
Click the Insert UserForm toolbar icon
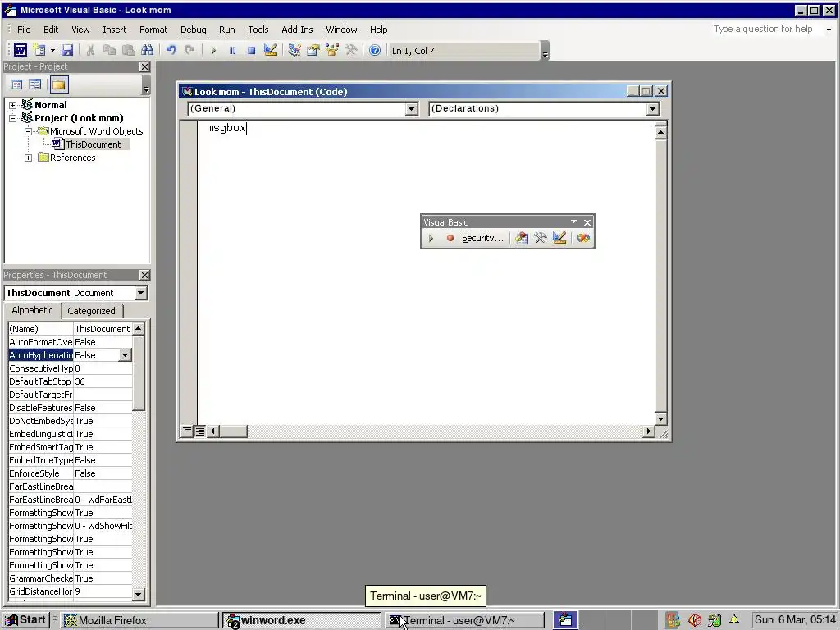39,50
